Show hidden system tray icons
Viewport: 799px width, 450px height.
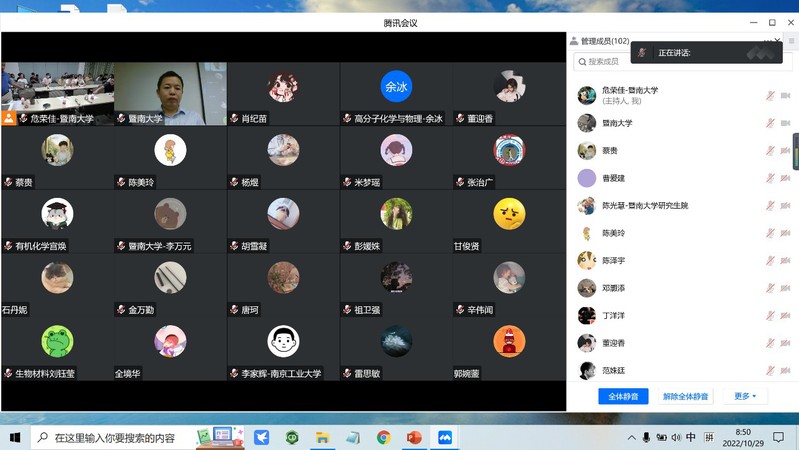[631, 438]
